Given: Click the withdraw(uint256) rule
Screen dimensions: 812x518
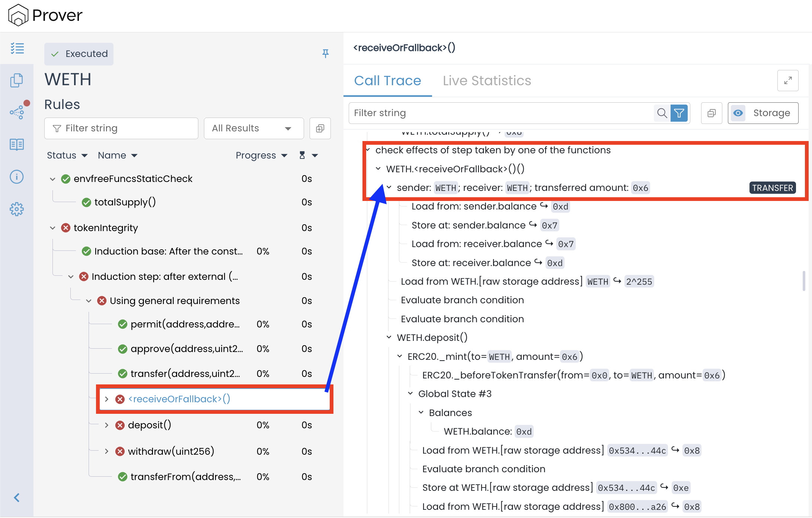Looking at the screenshot, I should (x=171, y=451).
